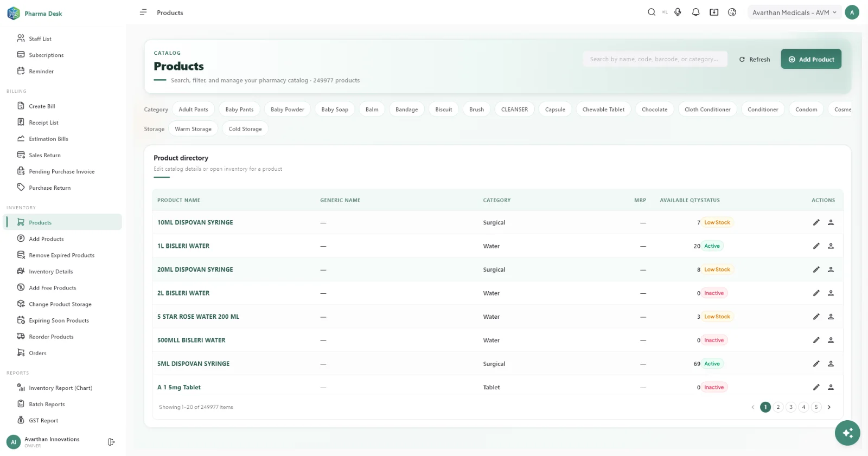Edit 2L BISLERI WATER with pencil icon
This screenshot has width=868, height=456.
(x=816, y=293)
